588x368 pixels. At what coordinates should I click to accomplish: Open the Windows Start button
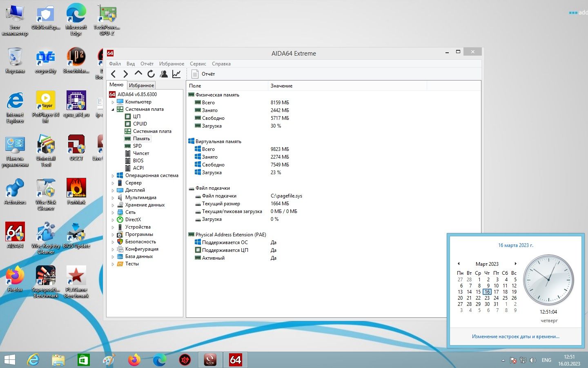coord(9,360)
